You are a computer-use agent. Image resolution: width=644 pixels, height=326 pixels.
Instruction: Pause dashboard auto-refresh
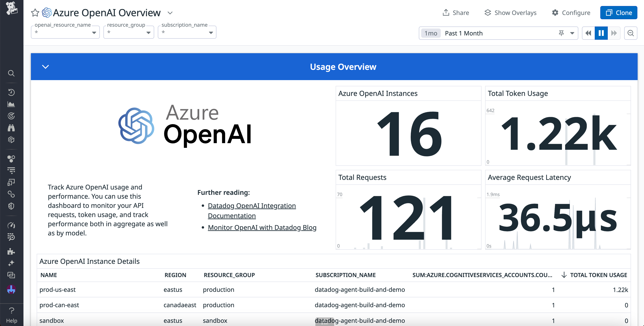coord(601,33)
